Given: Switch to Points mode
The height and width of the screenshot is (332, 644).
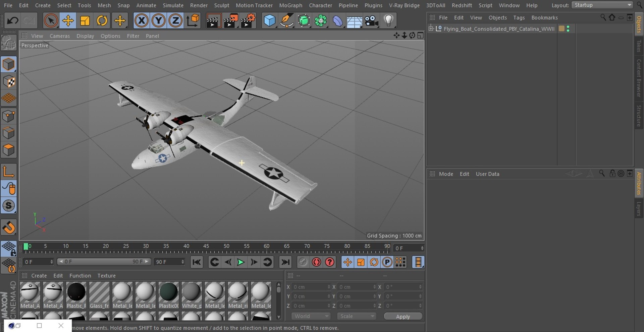Looking at the screenshot, I should coord(8,116).
